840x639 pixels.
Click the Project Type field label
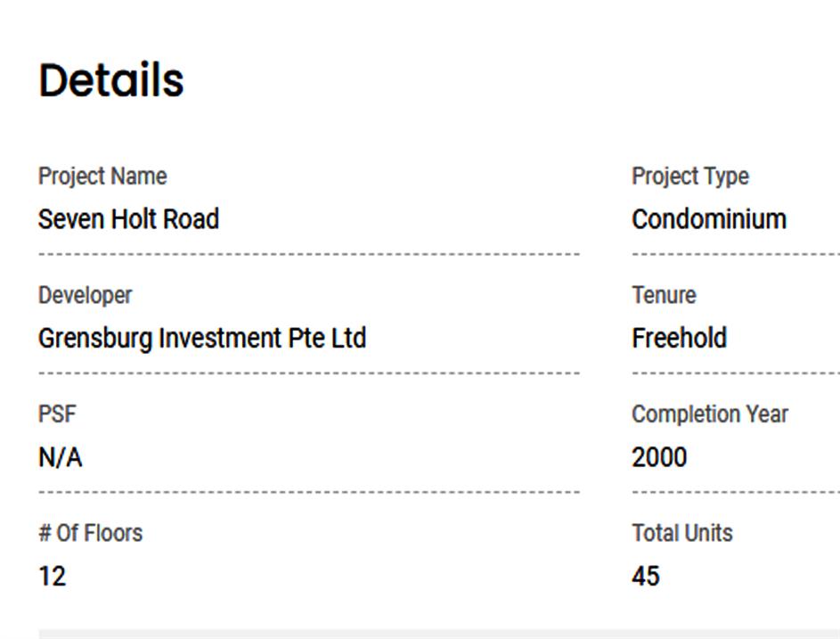690,176
